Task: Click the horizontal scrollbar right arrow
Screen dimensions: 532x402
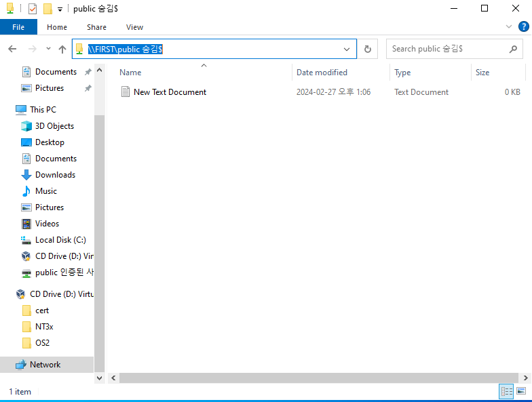Action: (x=525, y=378)
